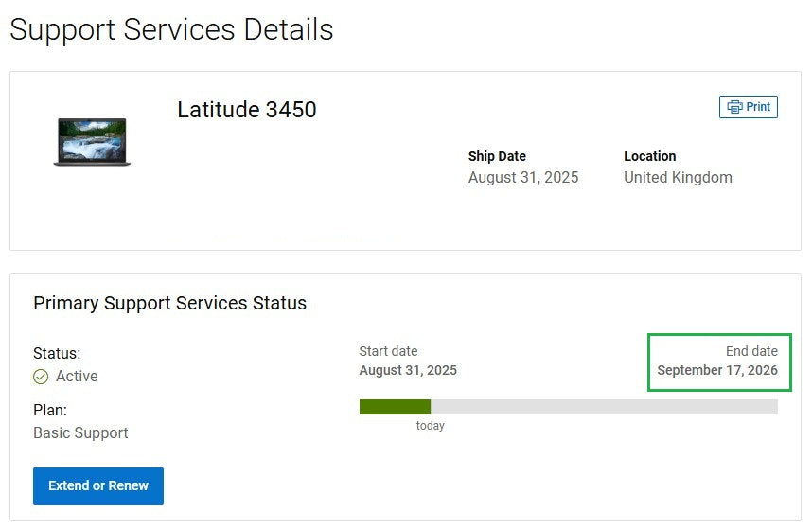Viewport: 812px width, 529px height.
Task: Click the End date September 17, 2026
Action: coord(717,370)
